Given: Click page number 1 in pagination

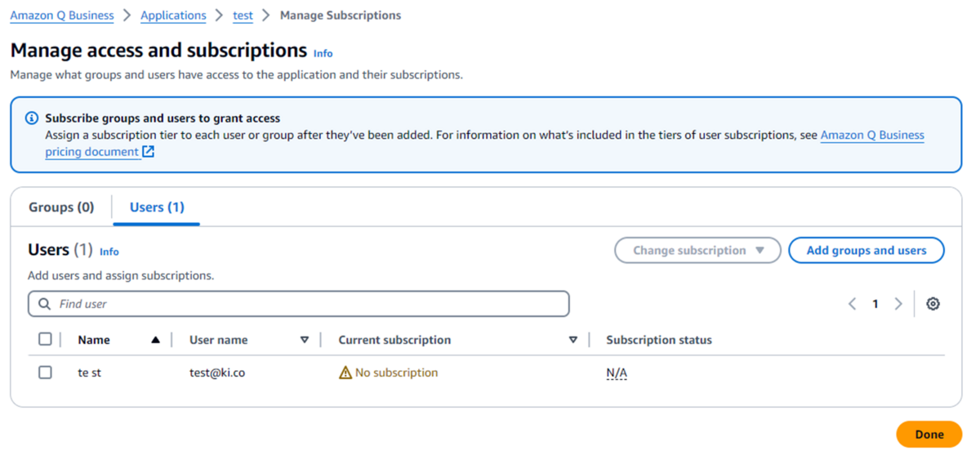Looking at the screenshot, I should coord(875,304).
